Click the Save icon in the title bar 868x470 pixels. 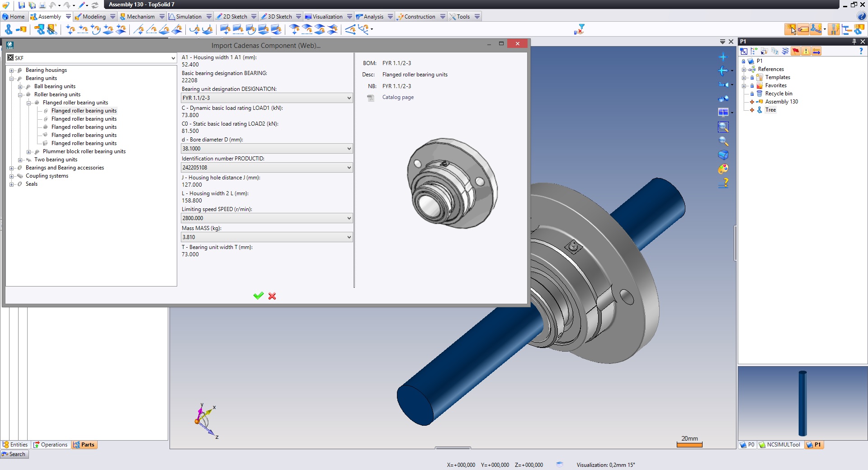pos(21,5)
